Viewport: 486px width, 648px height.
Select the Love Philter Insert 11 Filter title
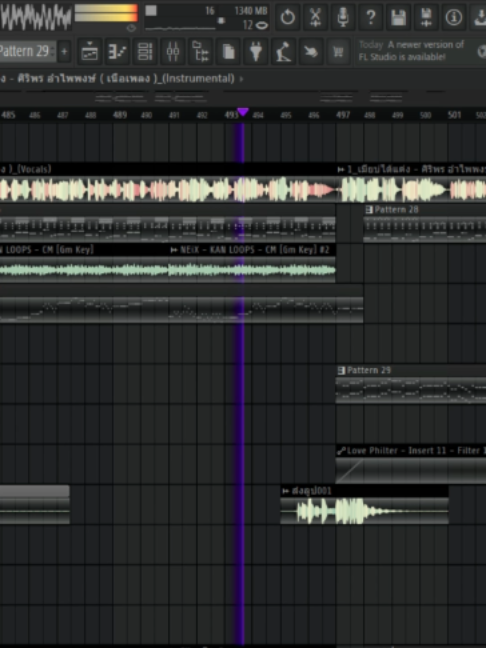coord(417,451)
